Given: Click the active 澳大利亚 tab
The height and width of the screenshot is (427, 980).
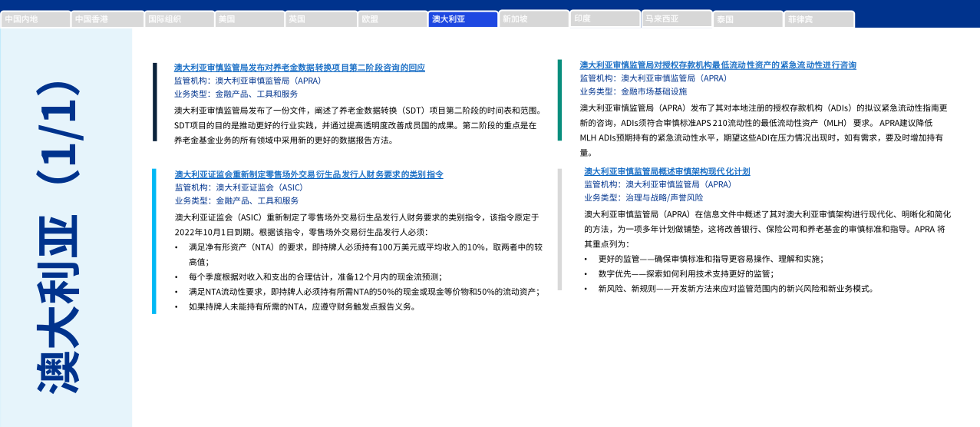Looking at the screenshot, I should (x=464, y=19).
